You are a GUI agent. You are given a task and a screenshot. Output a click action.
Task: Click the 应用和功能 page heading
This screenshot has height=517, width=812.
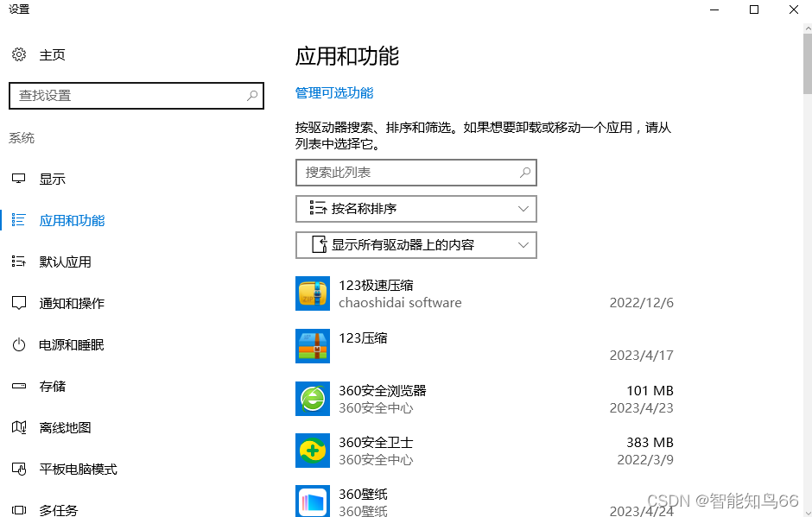pyautogui.click(x=347, y=56)
